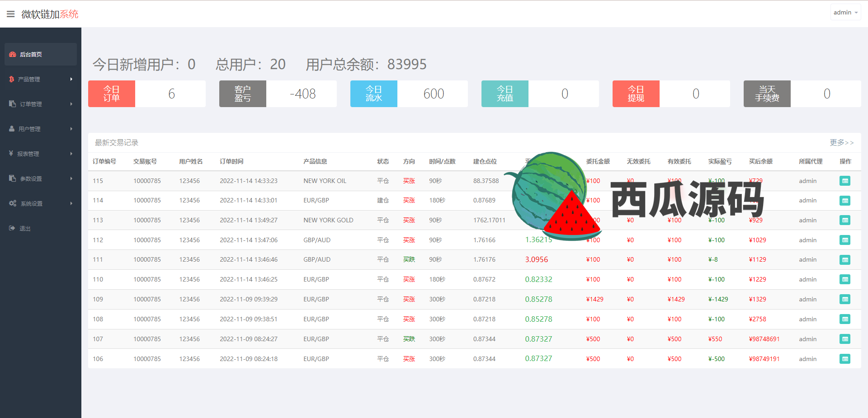This screenshot has width=868, height=418.
Task: Click the gray 客户盈亏 stat tile
Action: 243,94
